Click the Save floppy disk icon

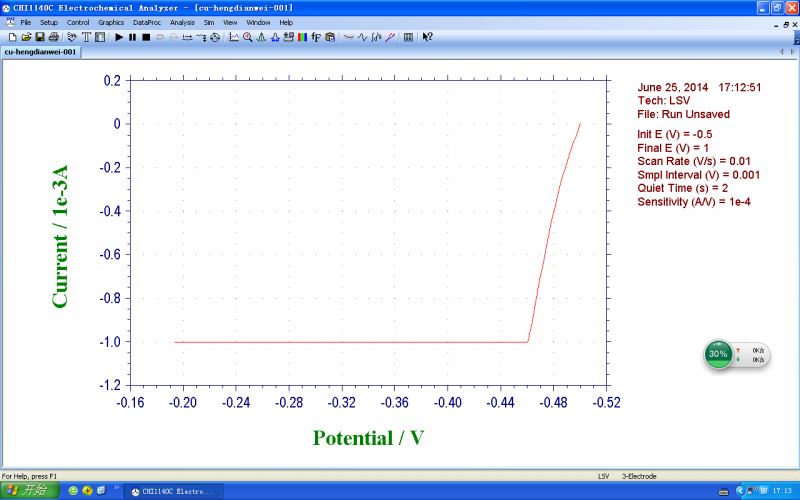coord(40,37)
